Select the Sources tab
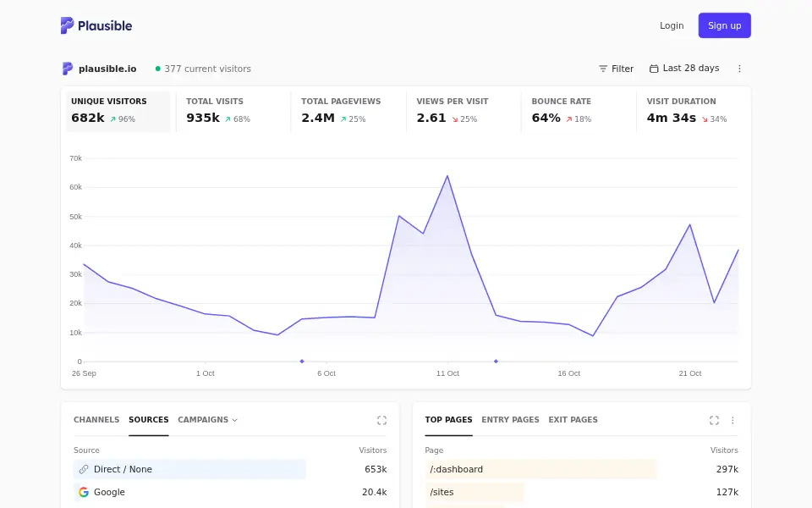The image size is (812, 508). coord(149,420)
